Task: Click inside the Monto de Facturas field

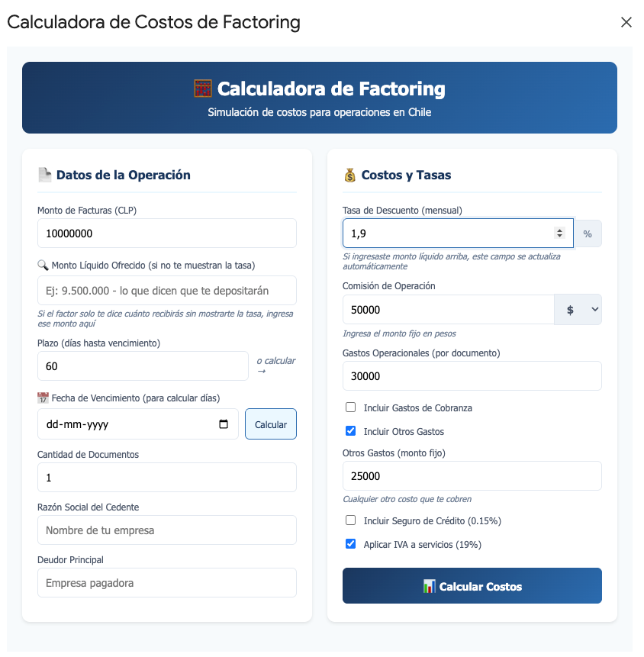Action: pos(166,233)
